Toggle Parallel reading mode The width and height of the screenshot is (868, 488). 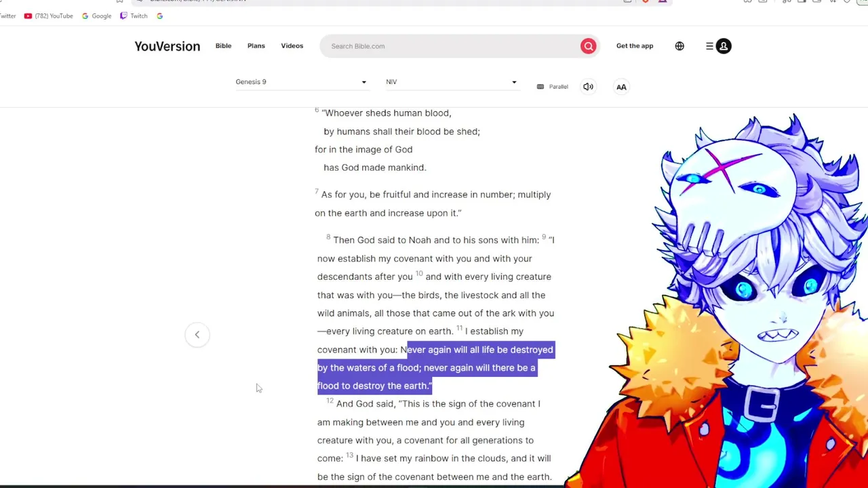(552, 87)
